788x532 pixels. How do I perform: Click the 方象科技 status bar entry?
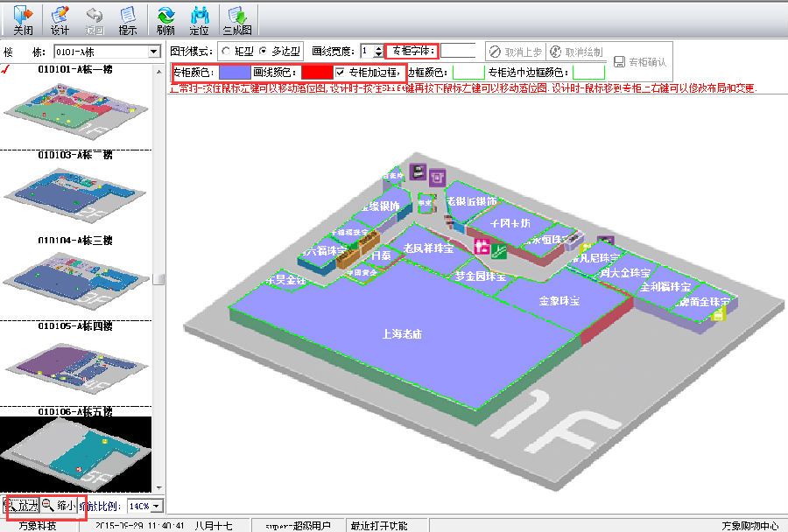38,526
